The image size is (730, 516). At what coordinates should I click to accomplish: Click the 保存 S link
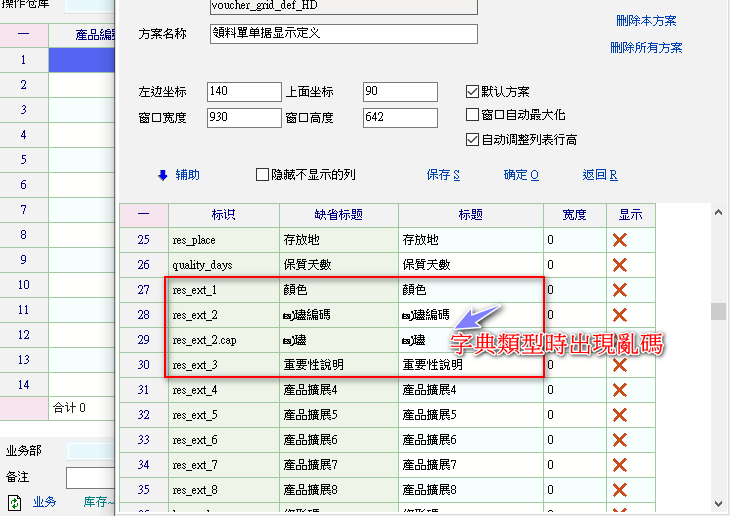(443, 175)
